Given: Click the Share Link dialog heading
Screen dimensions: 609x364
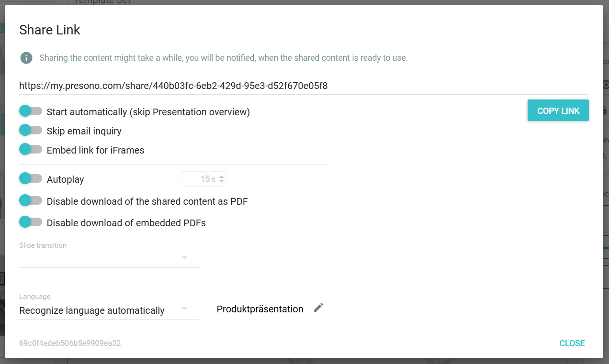Looking at the screenshot, I should click(x=50, y=30).
